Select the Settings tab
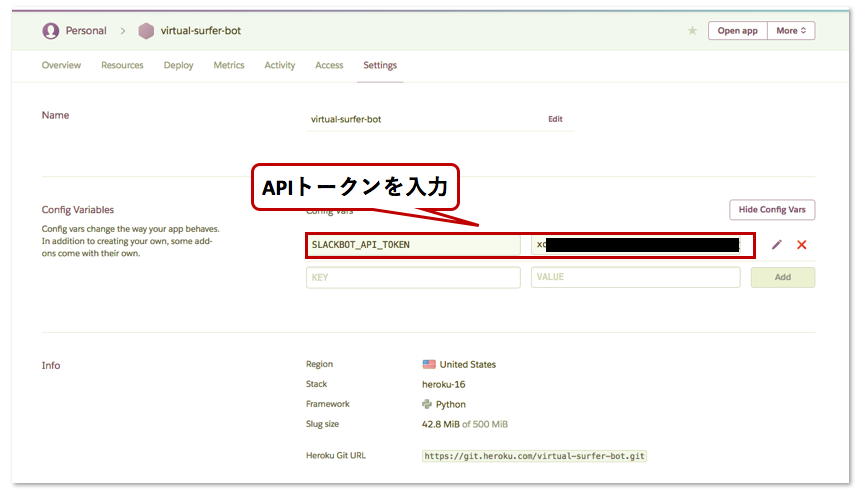Viewport: 860px width, 492px height. tap(380, 65)
